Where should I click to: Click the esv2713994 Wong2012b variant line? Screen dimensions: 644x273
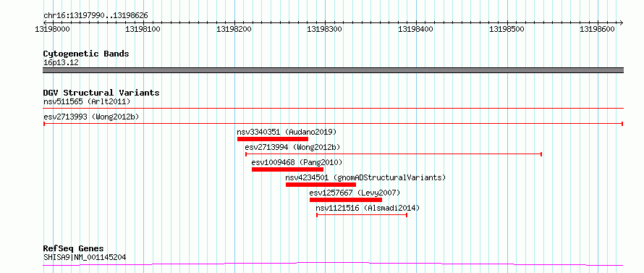394,154
